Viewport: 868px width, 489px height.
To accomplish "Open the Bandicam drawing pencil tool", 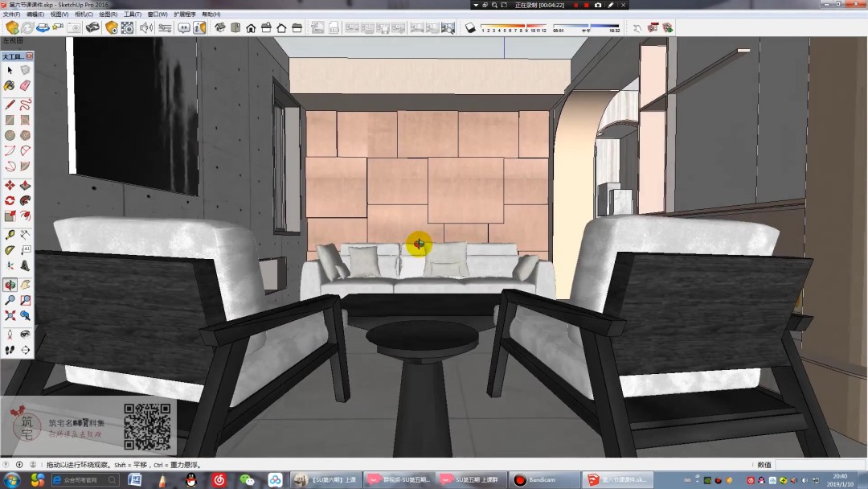I will 611,5.
